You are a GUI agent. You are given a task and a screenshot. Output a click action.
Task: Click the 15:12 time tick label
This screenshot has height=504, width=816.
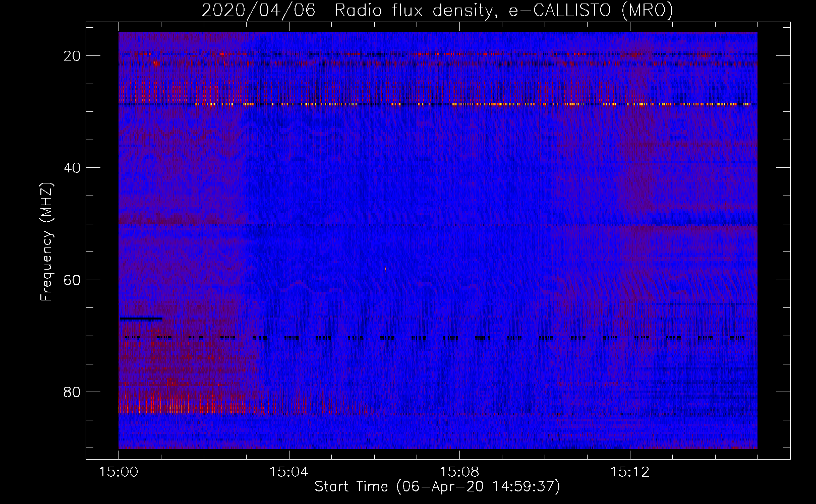629,472
